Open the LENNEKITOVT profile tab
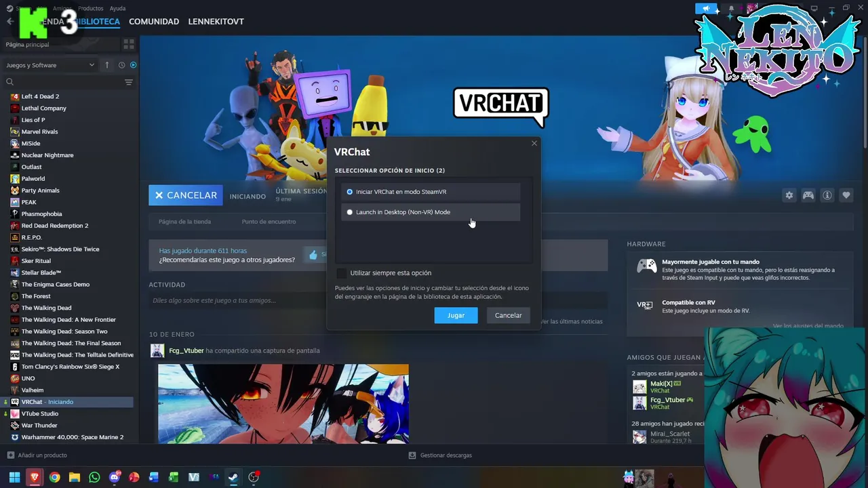Image resolution: width=868 pixels, height=488 pixels. coord(216,22)
